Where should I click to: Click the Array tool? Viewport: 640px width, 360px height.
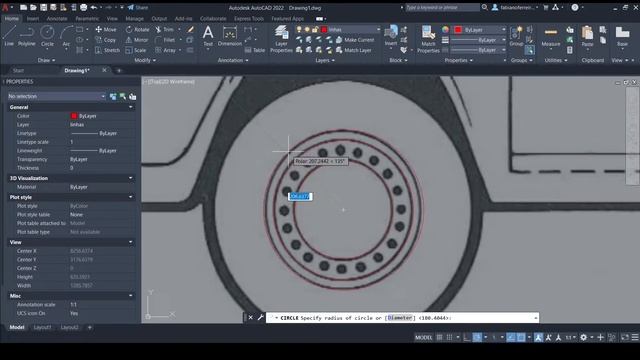(165, 50)
